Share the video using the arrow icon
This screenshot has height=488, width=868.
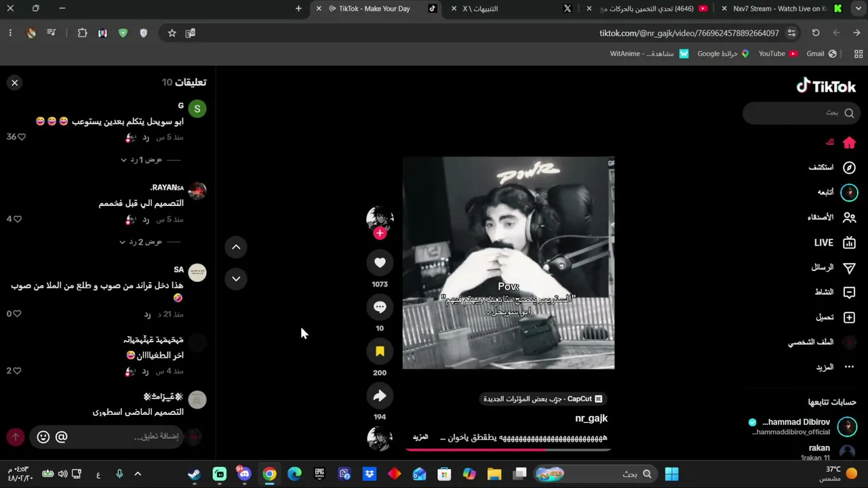[380, 396]
